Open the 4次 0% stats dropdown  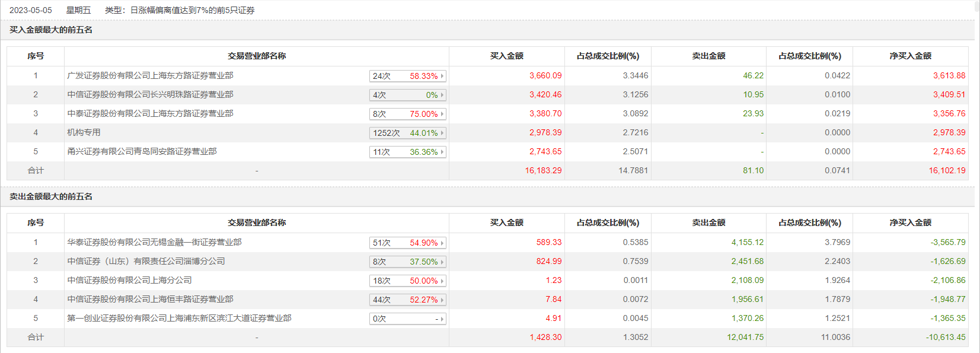point(407,95)
